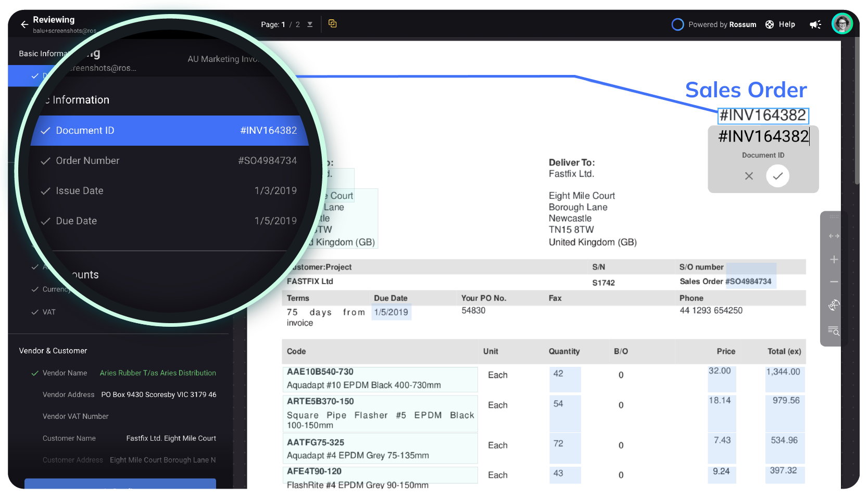Toggle the VAT field checkmark
This screenshot has height=499, width=868.
point(35,312)
